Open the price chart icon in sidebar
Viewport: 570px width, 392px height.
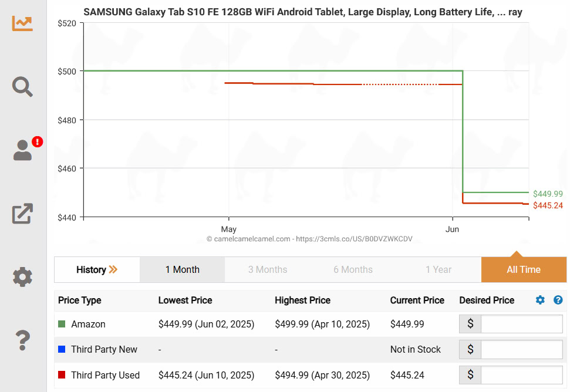pyautogui.click(x=23, y=23)
